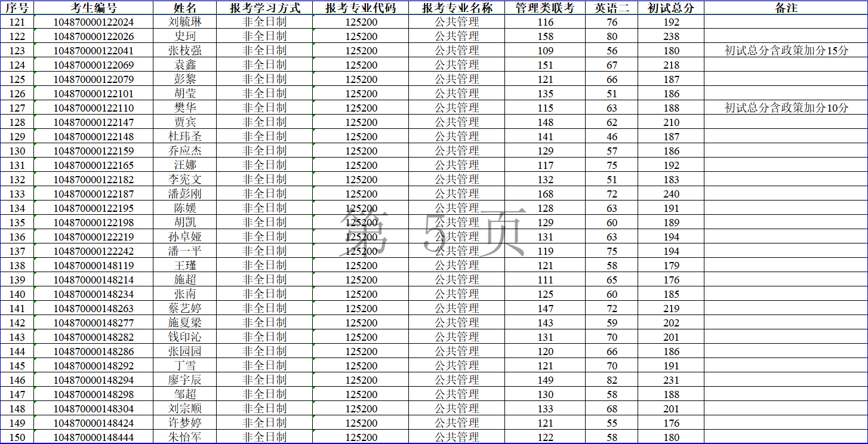Click the 管理类联考 score 158
Viewport: 868px width, 444px height.
(x=545, y=36)
